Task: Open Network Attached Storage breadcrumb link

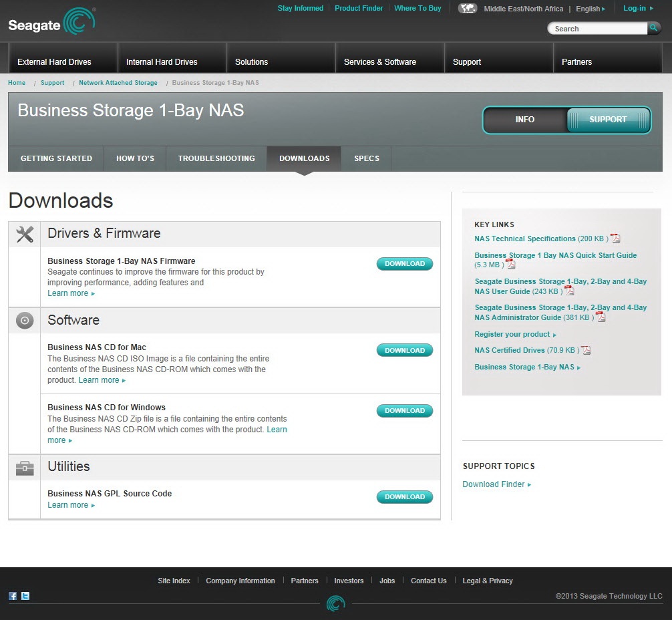Action: pos(118,83)
